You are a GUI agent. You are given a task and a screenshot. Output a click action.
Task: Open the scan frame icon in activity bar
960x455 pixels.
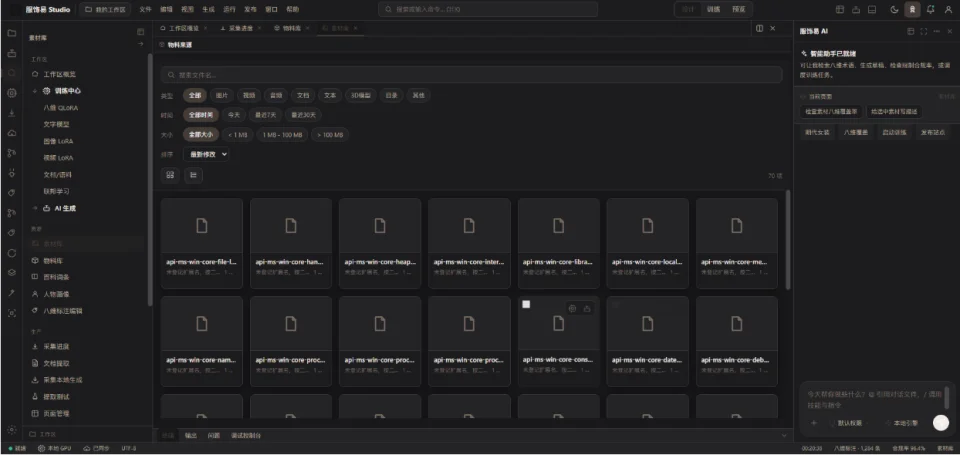(12, 313)
